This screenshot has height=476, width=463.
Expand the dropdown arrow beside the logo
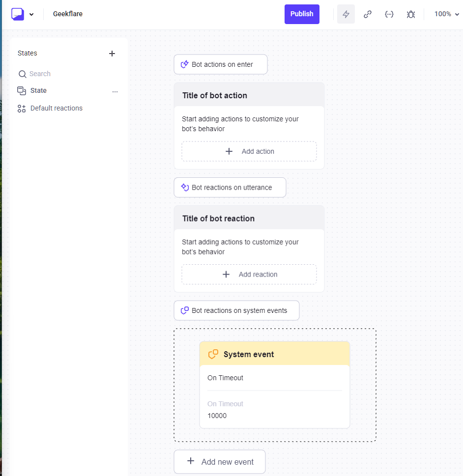(x=31, y=15)
